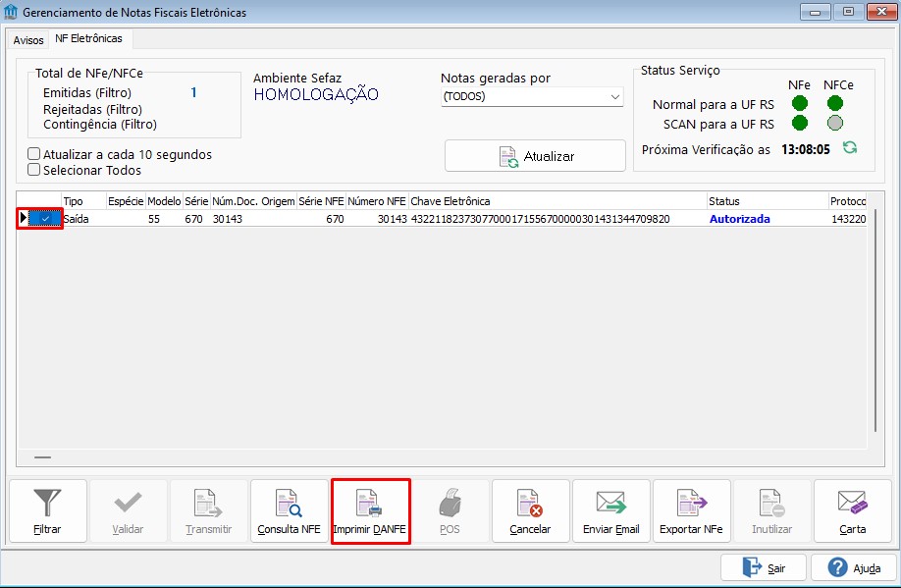Click grey NFCe SCAN status light
This screenshot has height=588, width=901.
pyautogui.click(x=835, y=123)
